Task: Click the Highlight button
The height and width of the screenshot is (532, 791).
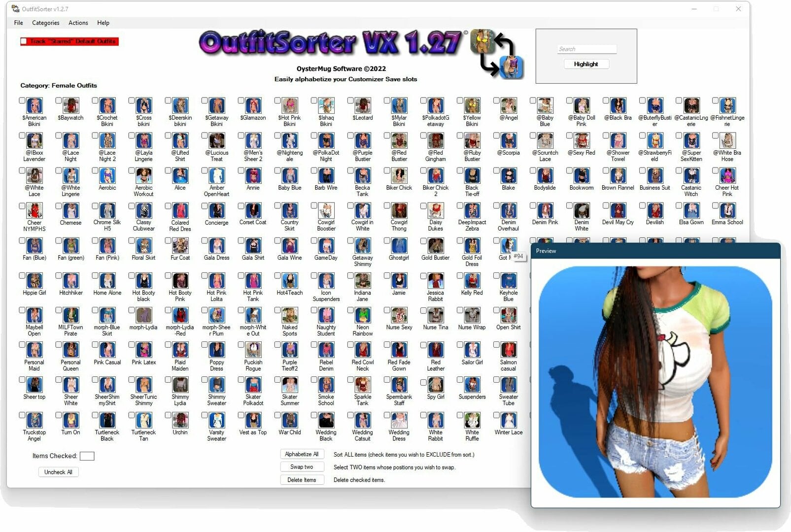Action: [586, 64]
